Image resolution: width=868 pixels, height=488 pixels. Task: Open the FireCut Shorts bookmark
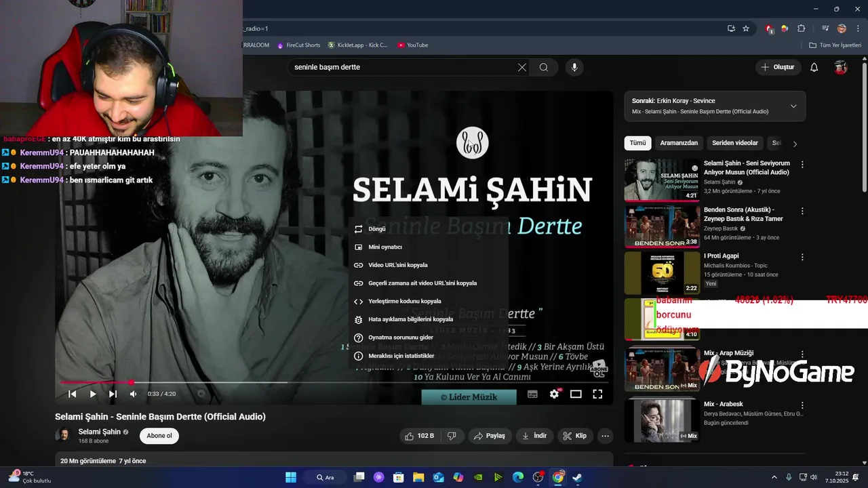click(x=298, y=45)
